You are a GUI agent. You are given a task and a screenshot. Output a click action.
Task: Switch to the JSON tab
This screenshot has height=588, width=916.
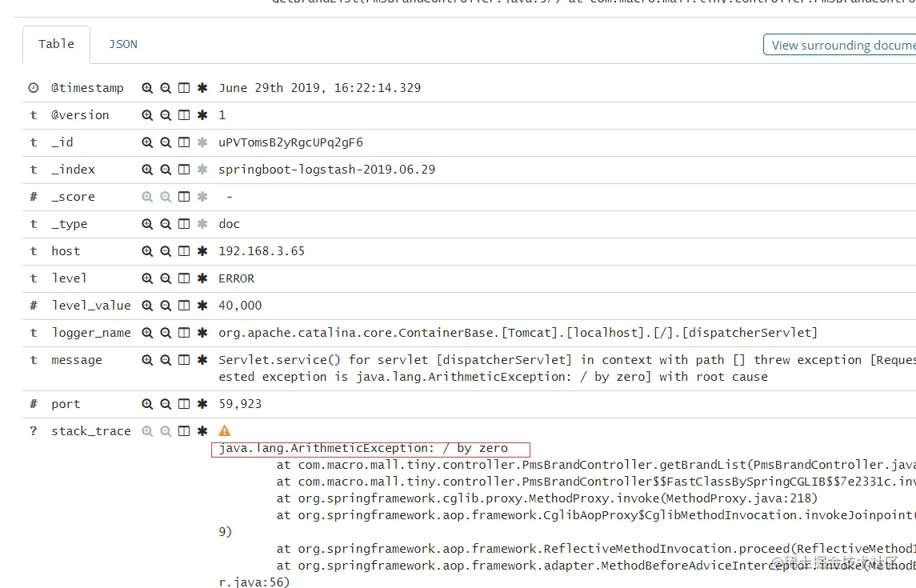122,44
